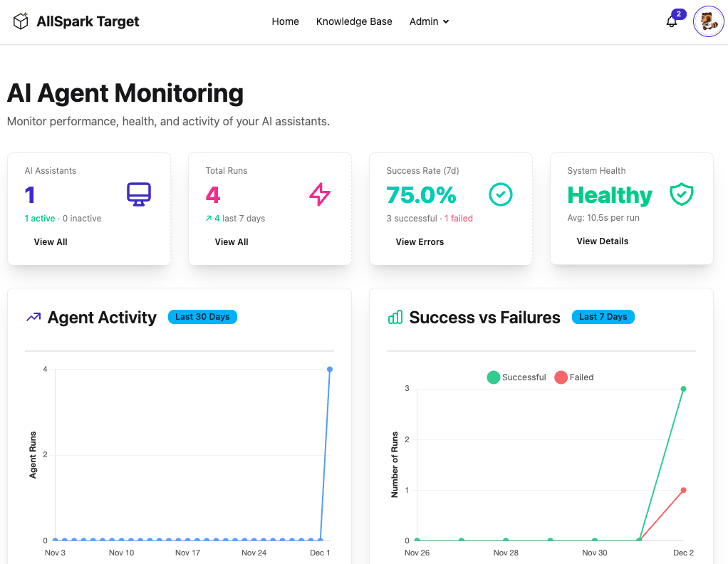Click the Last 7 Days filter badge
The width and height of the screenshot is (728, 564).
pos(603,316)
